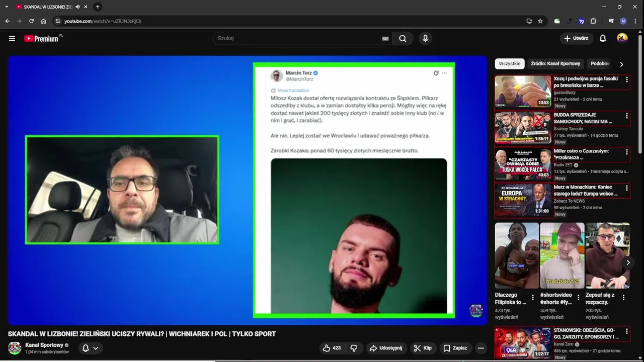Like the video with 423 likes
Screen dimensions: 644x362
coord(332,348)
